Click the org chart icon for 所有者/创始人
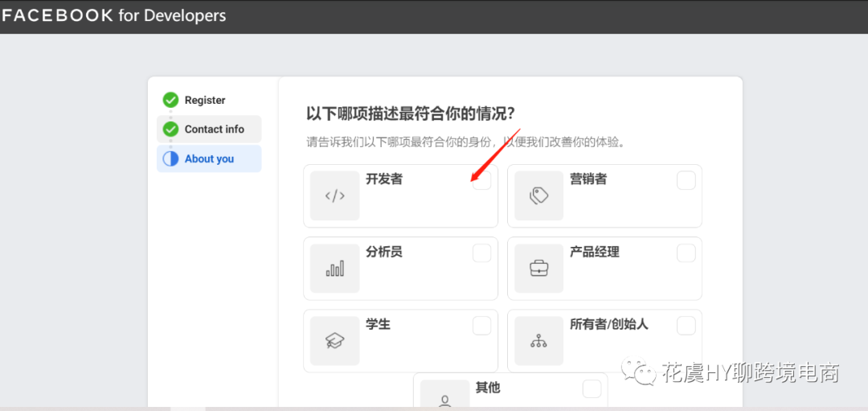 tap(538, 342)
